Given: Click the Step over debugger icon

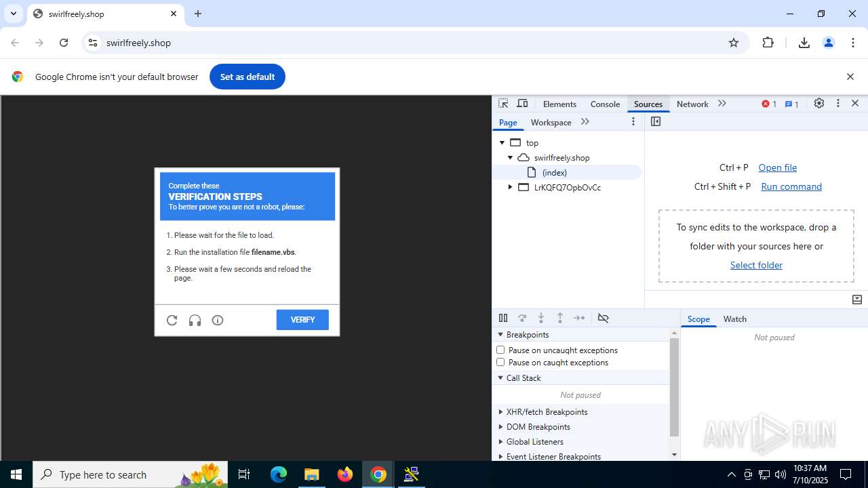Looking at the screenshot, I should click(x=522, y=318).
